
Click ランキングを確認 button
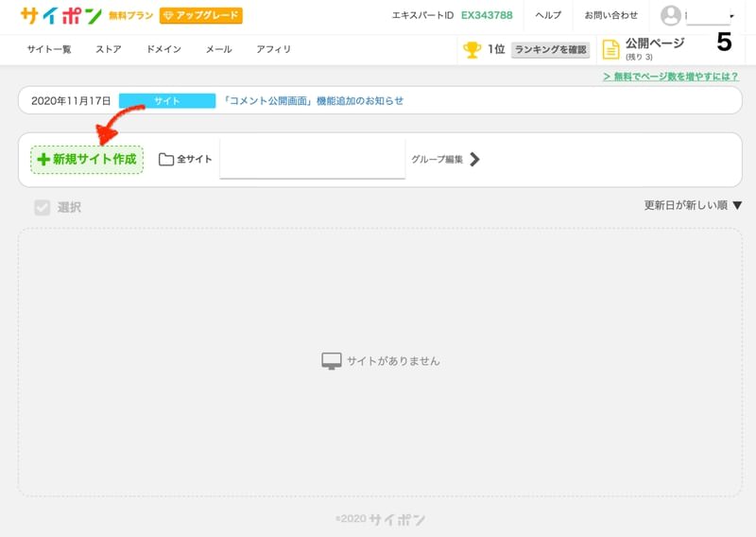point(550,50)
